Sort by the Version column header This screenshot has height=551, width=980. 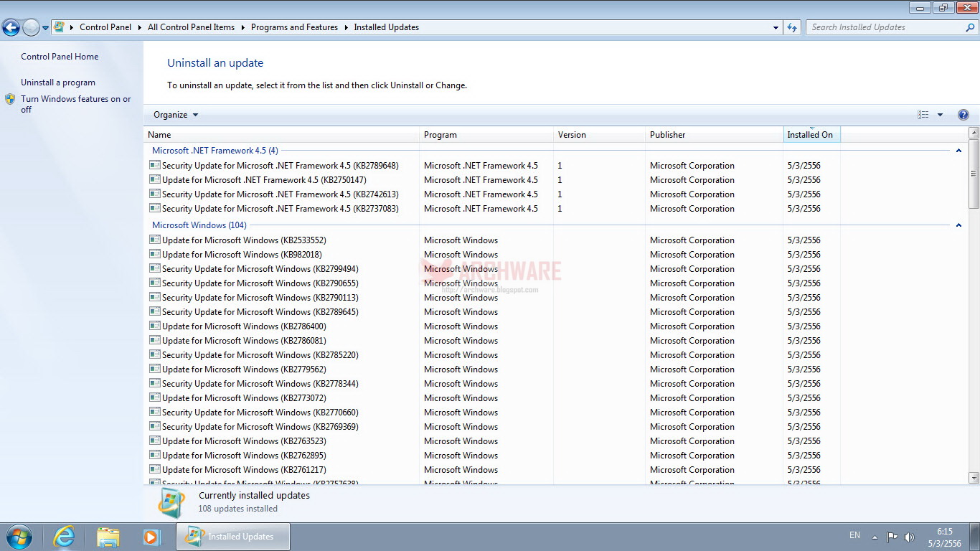(x=599, y=135)
